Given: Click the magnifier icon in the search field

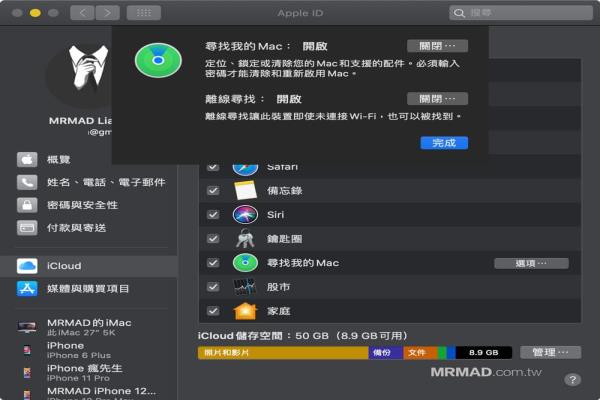Looking at the screenshot, I should [459, 13].
